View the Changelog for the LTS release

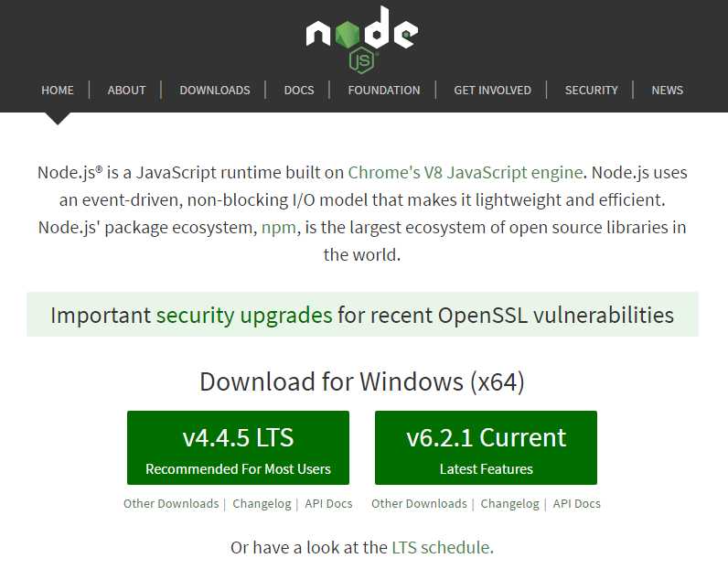[262, 503]
